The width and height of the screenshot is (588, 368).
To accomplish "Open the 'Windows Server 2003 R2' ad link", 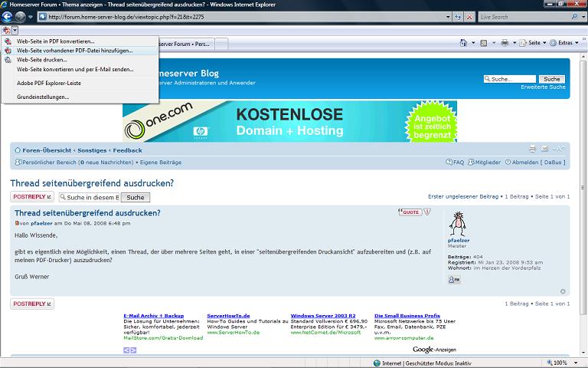I will 323,316.
